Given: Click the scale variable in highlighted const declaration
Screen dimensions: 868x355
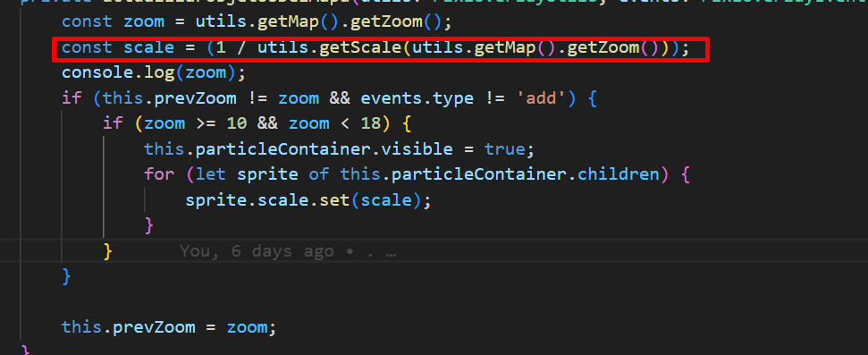Looking at the screenshot, I should click(x=149, y=48).
